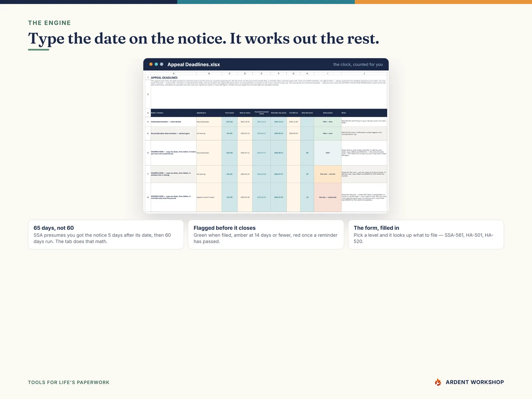Click the "Past due — contact SSA" status cell
This screenshot has width=532, height=399.
coord(328,197)
